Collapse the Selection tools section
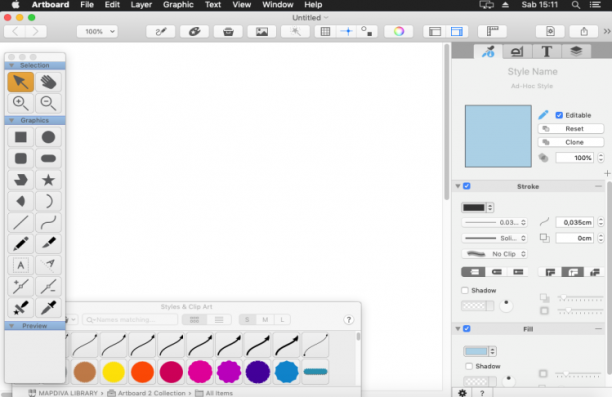 click(x=12, y=65)
